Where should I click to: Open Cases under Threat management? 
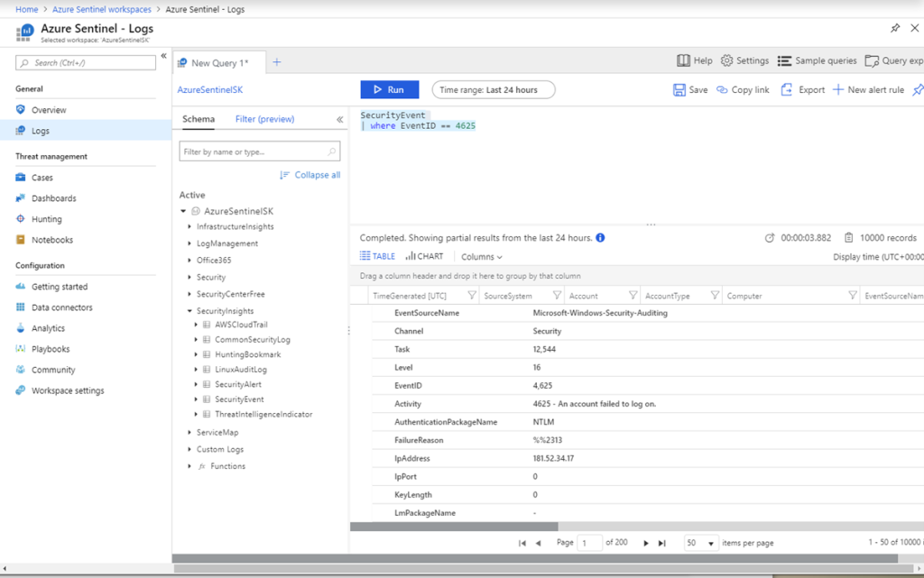point(42,177)
